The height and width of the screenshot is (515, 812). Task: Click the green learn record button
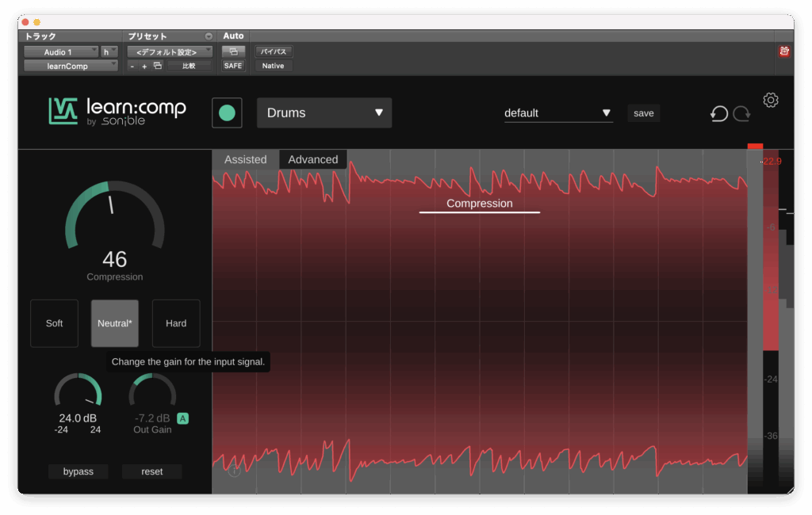tap(227, 113)
